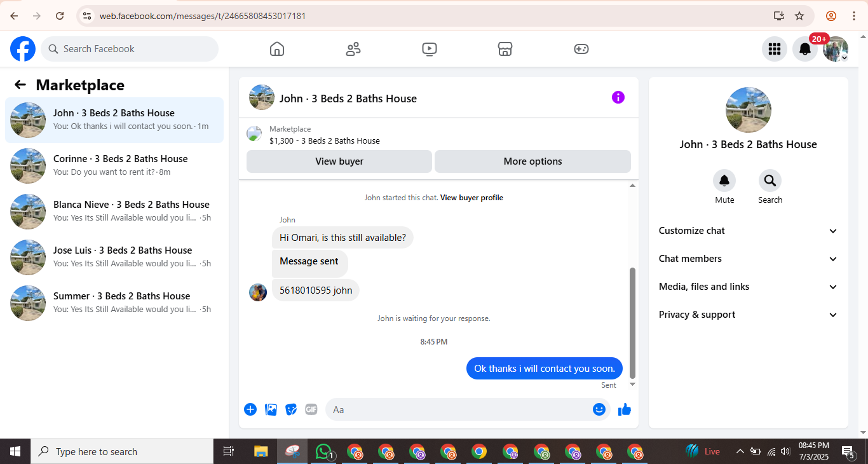Open the Facebook menu grid icon

click(774, 49)
